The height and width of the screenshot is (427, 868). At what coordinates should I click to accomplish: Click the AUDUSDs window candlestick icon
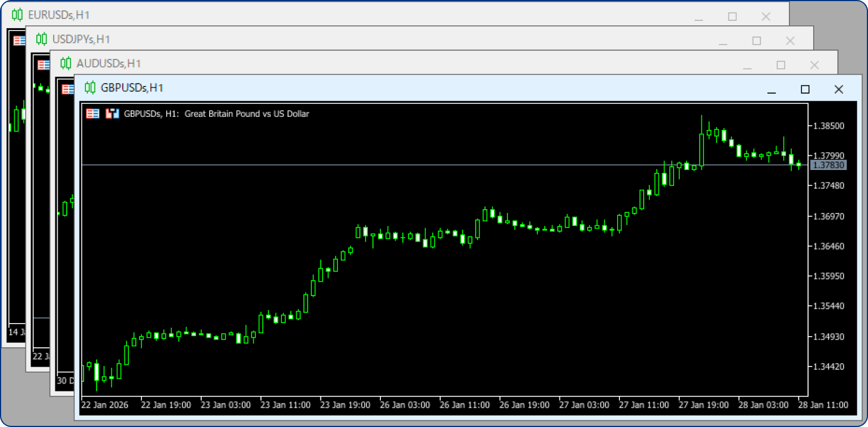pos(66,63)
